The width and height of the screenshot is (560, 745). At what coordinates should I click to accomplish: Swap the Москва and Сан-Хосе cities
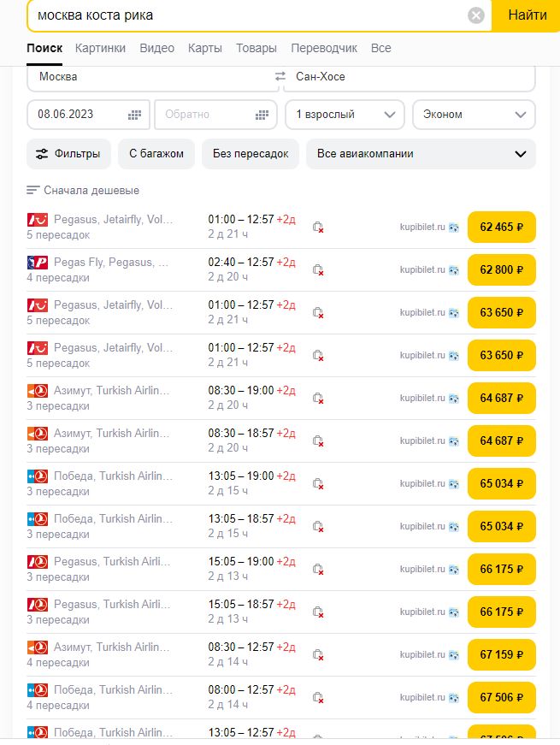280,77
